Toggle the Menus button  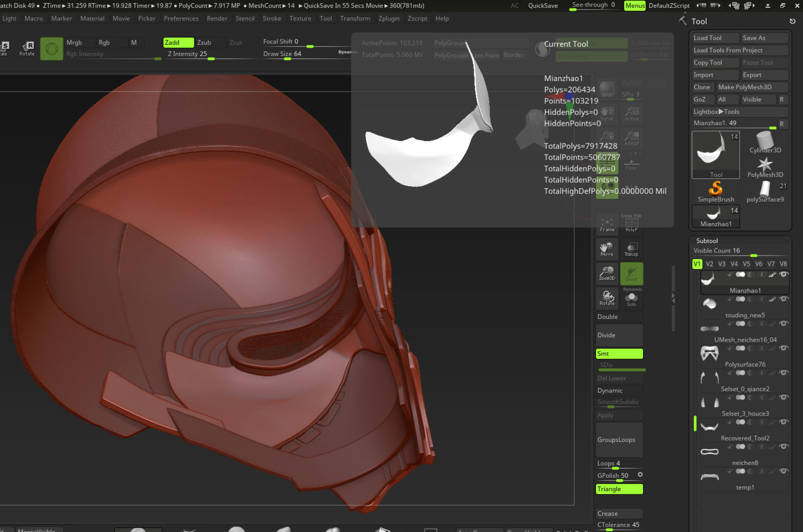point(635,5)
